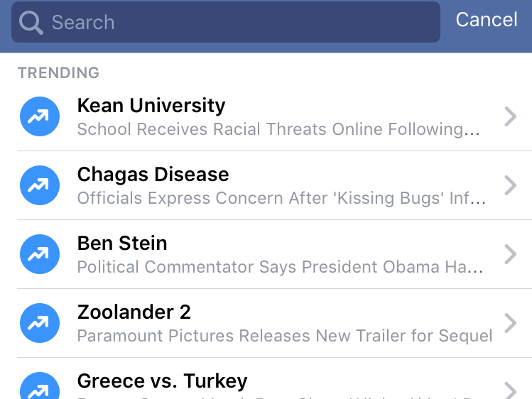Open the Greece vs. Turkey topic

pos(162,381)
